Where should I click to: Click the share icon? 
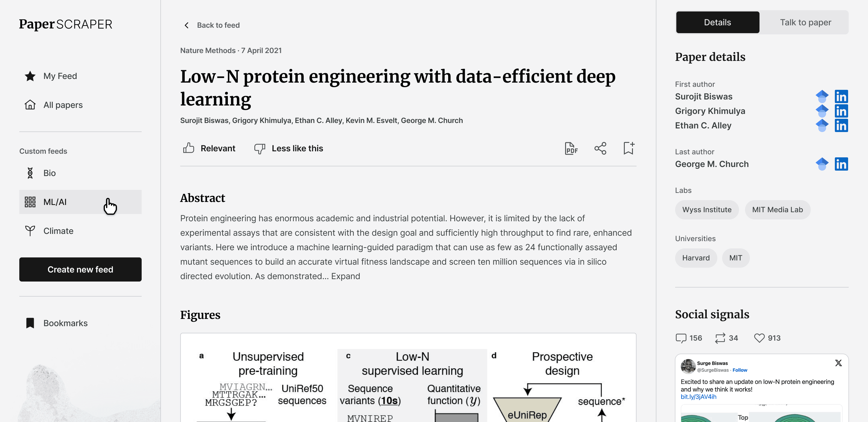[x=600, y=148]
